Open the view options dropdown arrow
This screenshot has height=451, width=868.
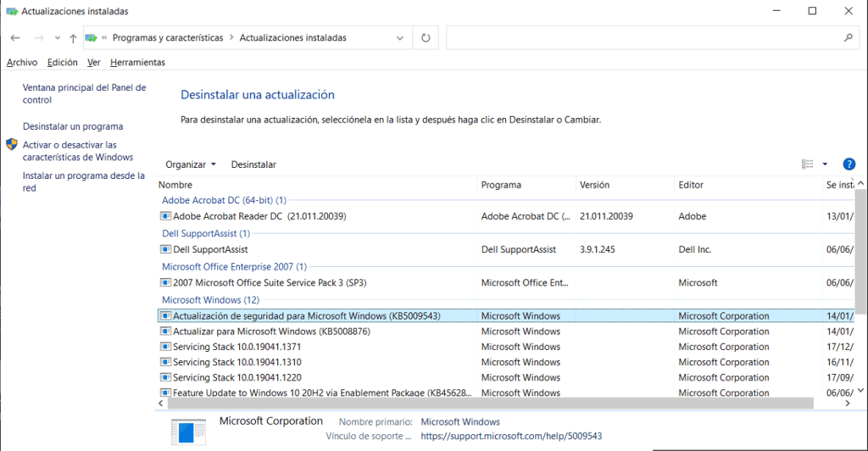(825, 164)
